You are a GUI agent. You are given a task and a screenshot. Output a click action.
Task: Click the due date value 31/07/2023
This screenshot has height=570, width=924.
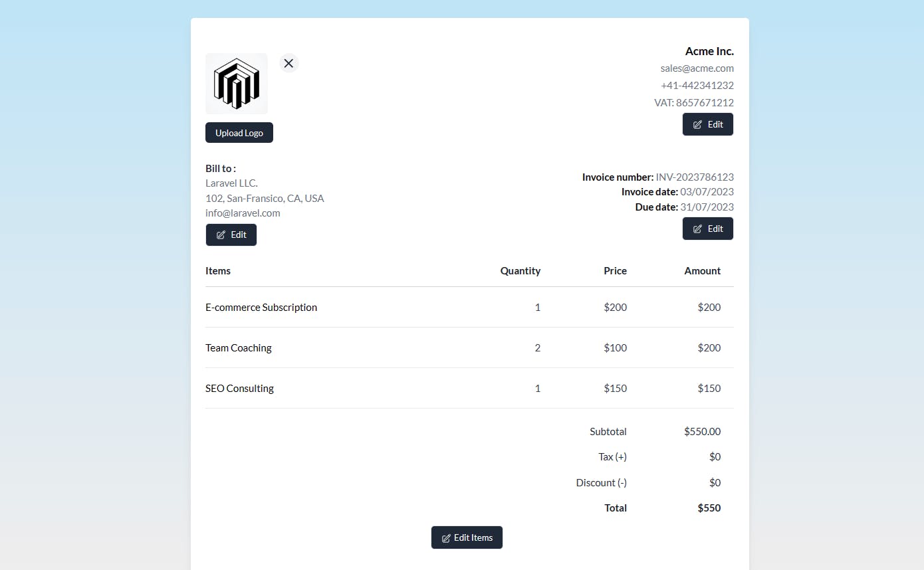707,207
